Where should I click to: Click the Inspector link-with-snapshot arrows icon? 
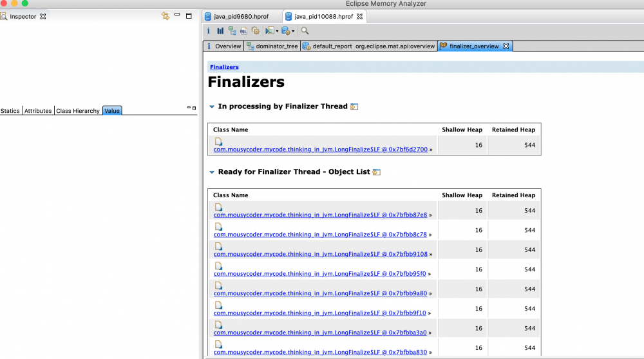coord(165,16)
